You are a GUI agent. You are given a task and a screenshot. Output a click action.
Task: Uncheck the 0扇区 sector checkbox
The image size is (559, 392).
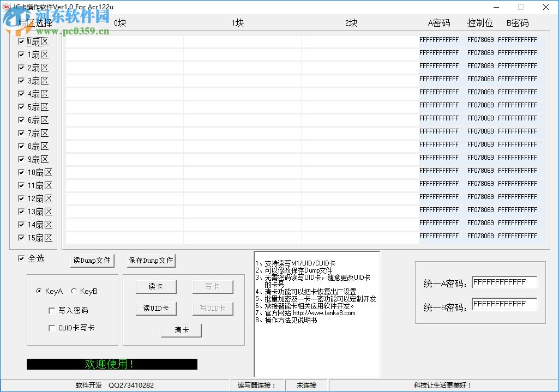tap(21, 41)
